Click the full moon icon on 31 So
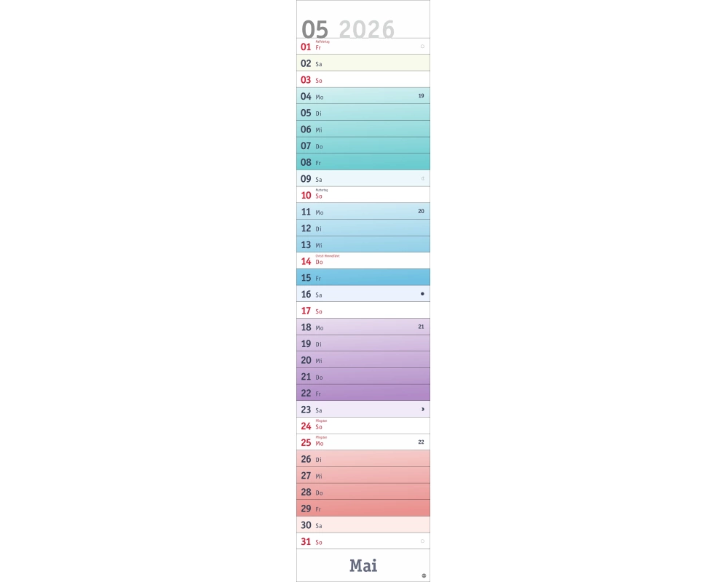This screenshot has width=728, height=582. tap(422, 541)
